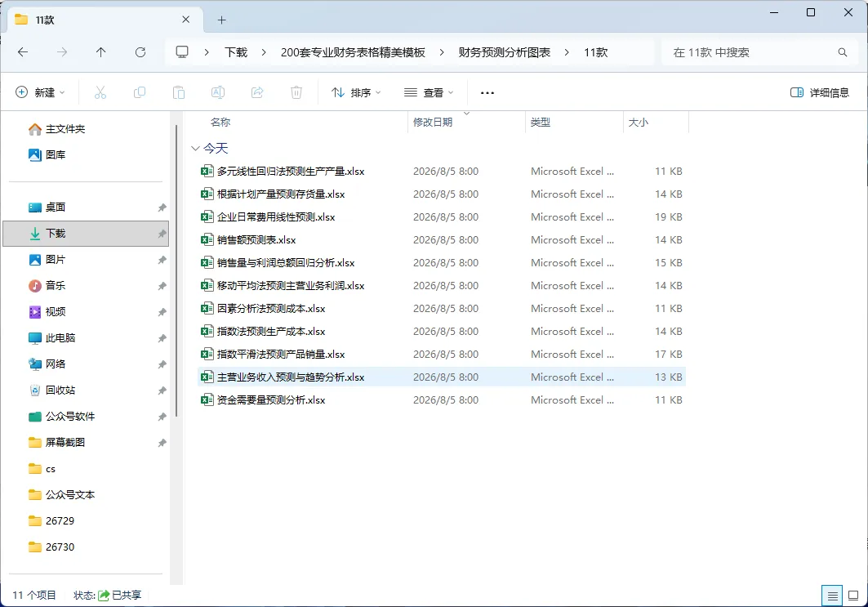Image resolution: width=868 pixels, height=607 pixels.
Task: Click Excel icon of 资金需要量预测分析.xlsx
Action: pyautogui.click(x=207, y=399)
